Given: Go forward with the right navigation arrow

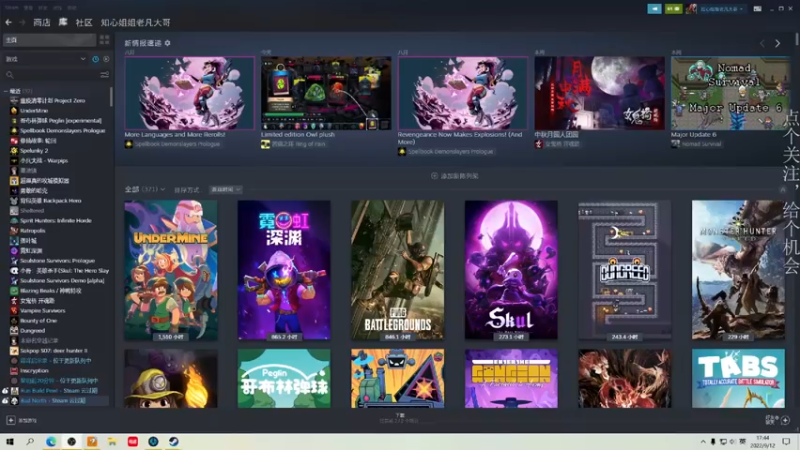Looking at the screenshot, I should [x=22, y=22].
